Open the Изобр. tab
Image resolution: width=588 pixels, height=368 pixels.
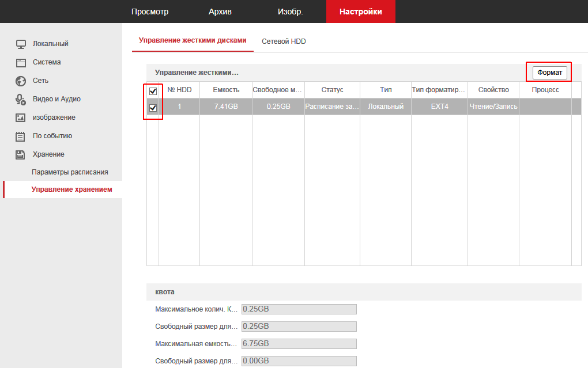(290, 12)
